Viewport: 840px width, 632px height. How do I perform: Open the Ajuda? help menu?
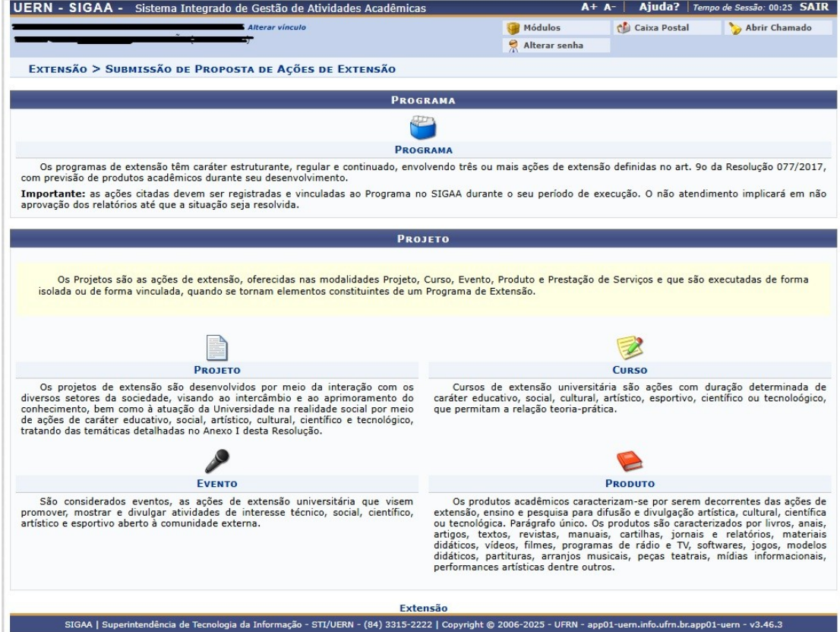[659, 7]
